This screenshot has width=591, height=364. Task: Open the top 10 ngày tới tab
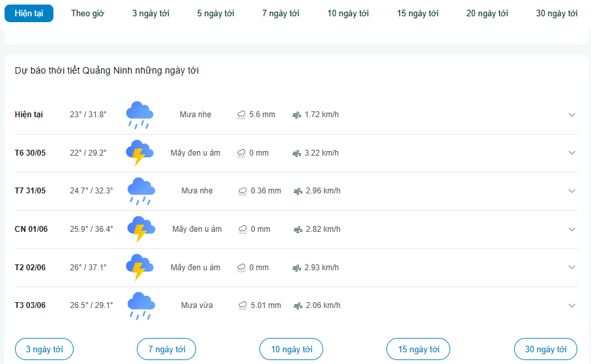(348, 13)
